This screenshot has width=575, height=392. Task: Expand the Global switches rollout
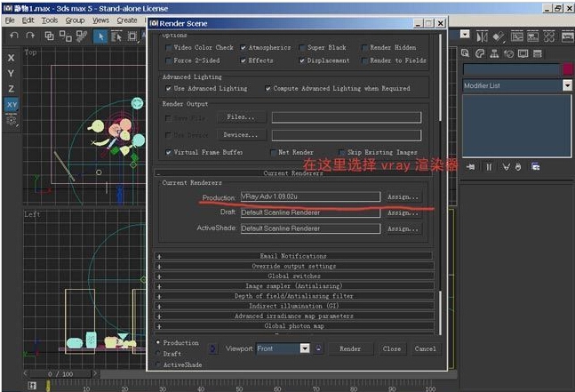(x=294, y=276)
